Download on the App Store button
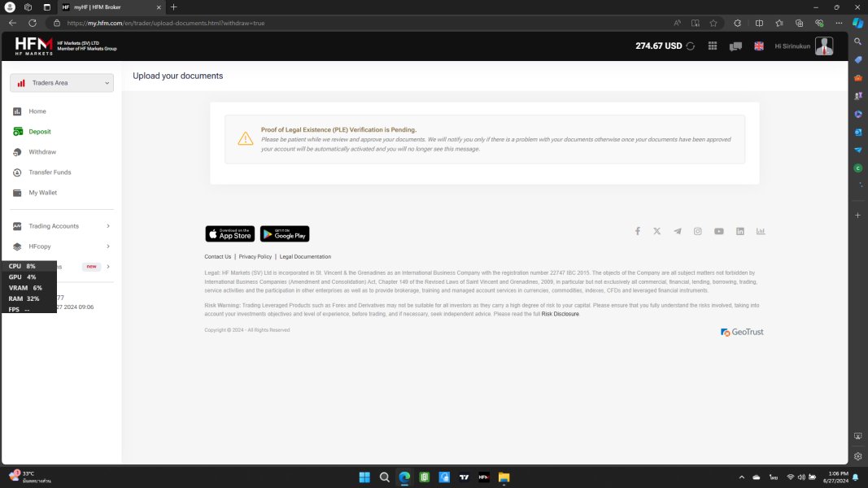 click(229, 234)
